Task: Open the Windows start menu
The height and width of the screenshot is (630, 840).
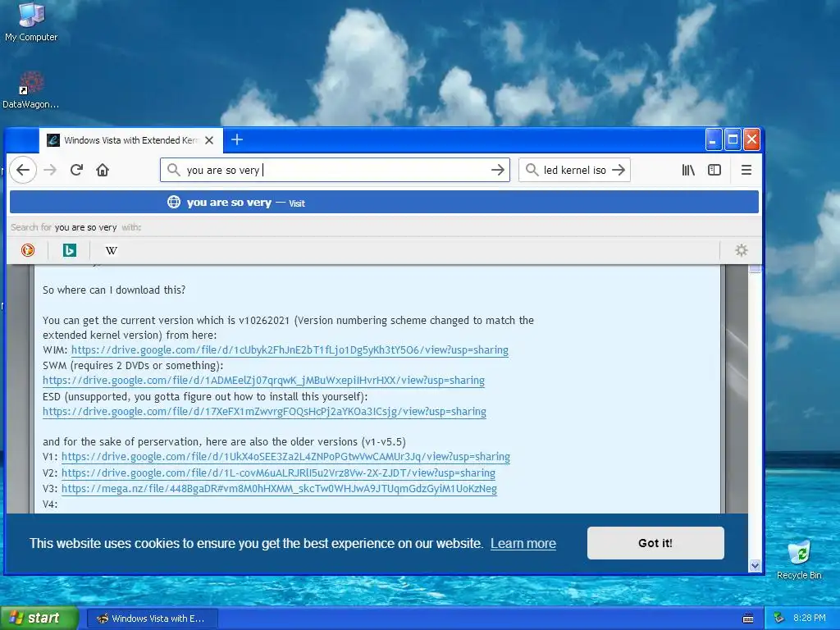Action: tap(39, 619)
